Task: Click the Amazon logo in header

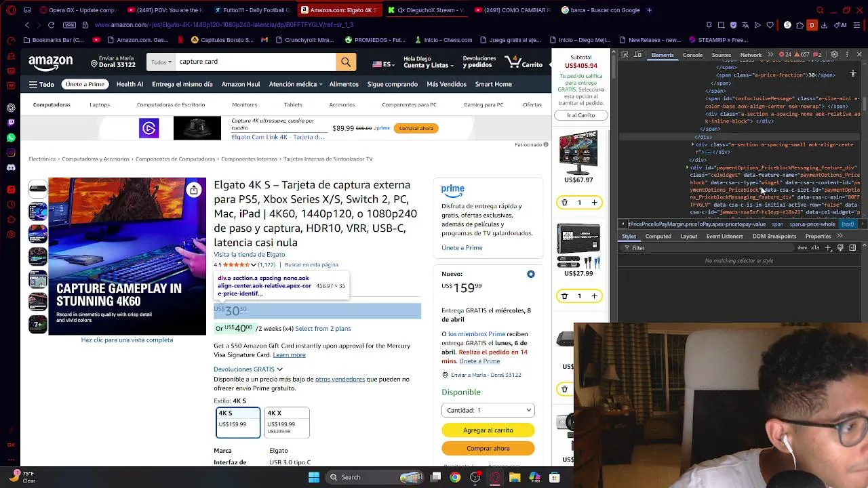Action: [50, 62]
